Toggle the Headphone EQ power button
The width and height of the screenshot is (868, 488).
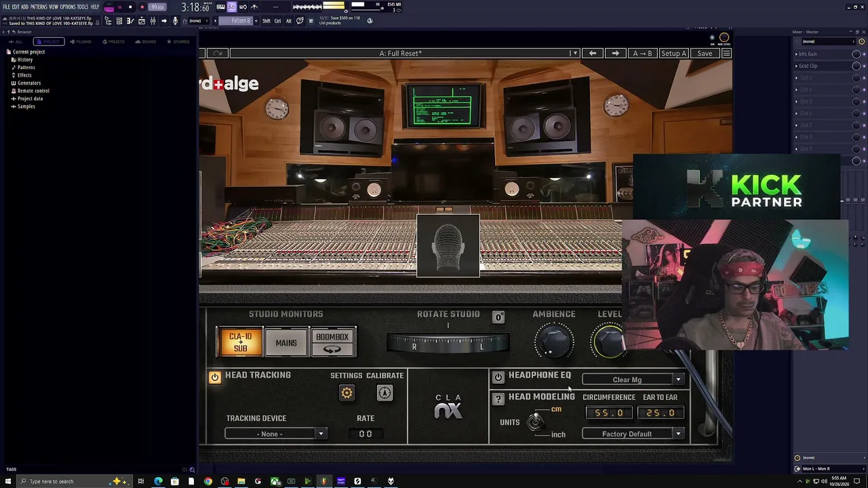point(498,377)
